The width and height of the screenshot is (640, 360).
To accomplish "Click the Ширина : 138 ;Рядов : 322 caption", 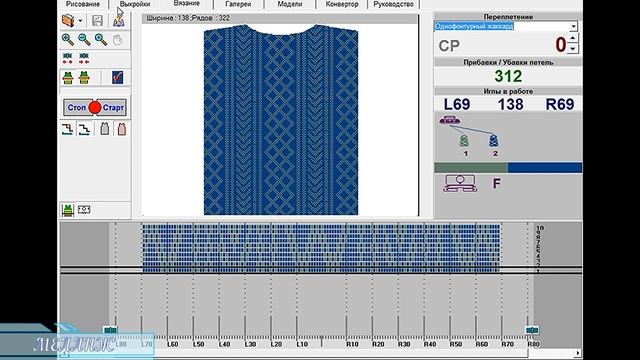I will tap(188, 18).
